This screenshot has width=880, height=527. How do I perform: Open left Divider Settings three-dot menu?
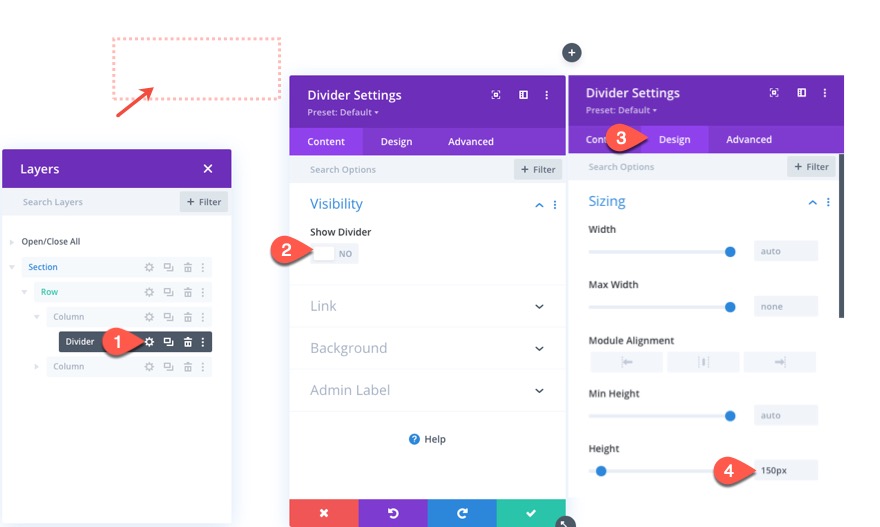(547, 95)
